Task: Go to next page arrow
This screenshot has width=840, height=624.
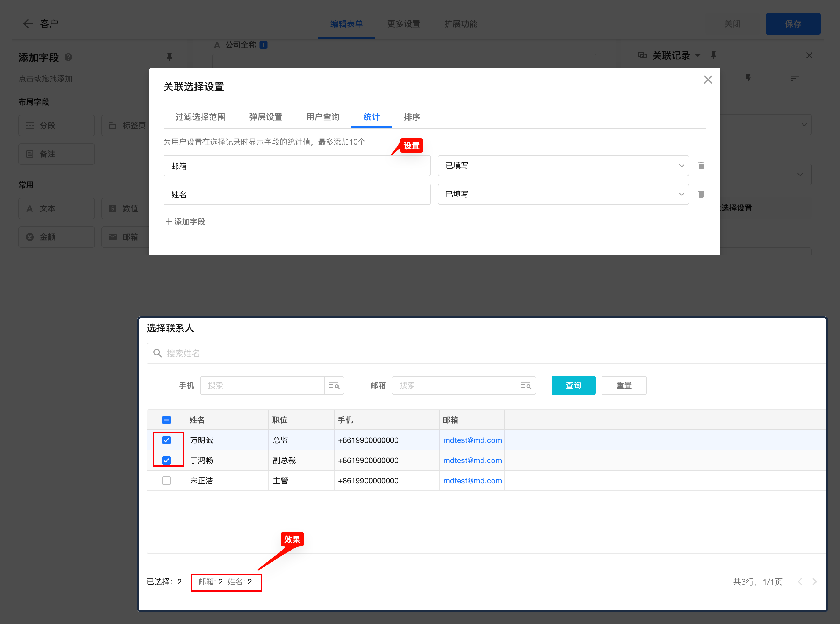Action: pos(814,582)
